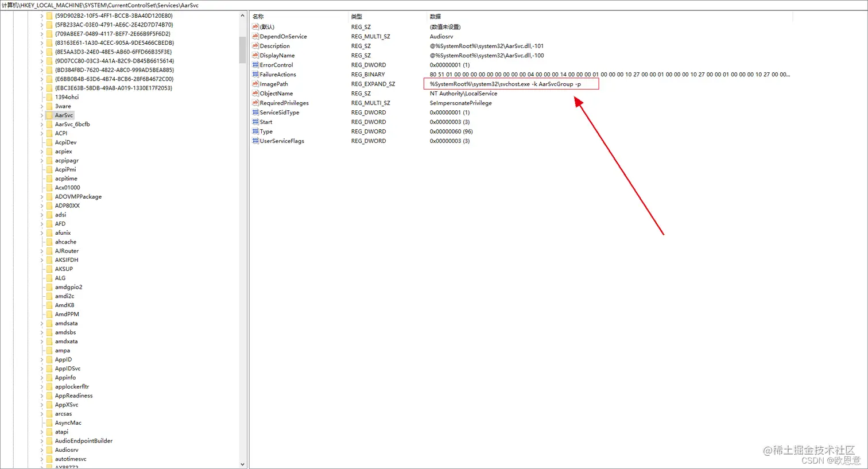Select the AsyncMac key in tree

tap(68, 423)
